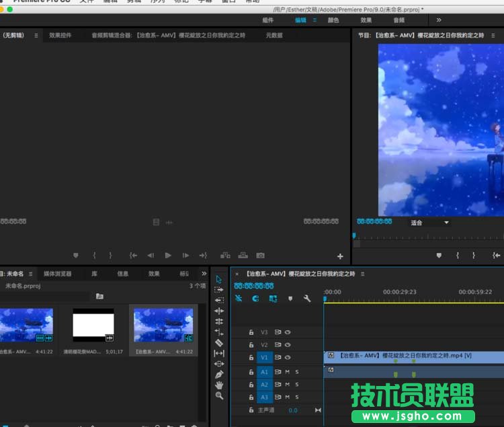Open Source panel (无剪辑) menu
This screenshot has width=504, height=427.
[36, 36]
